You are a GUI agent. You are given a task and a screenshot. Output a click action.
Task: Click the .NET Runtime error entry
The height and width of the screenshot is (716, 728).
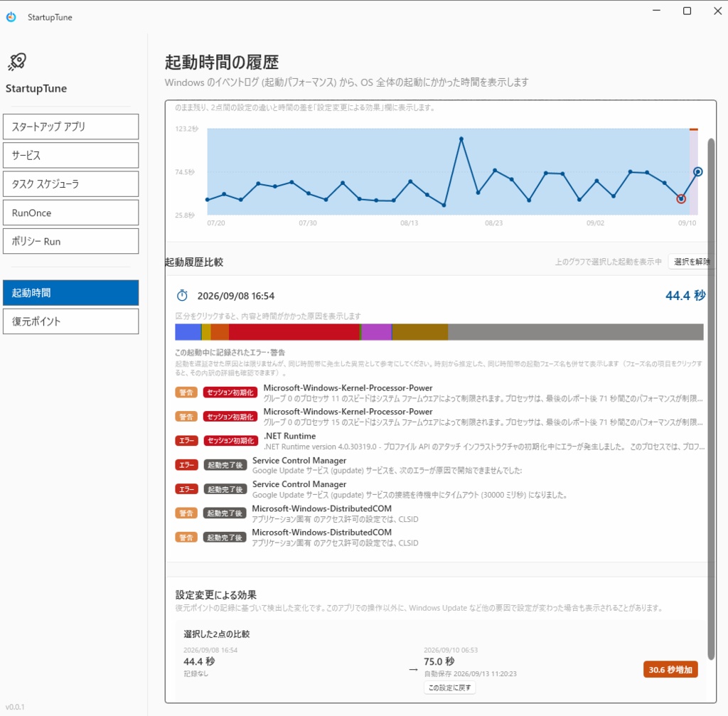[439, 441]
